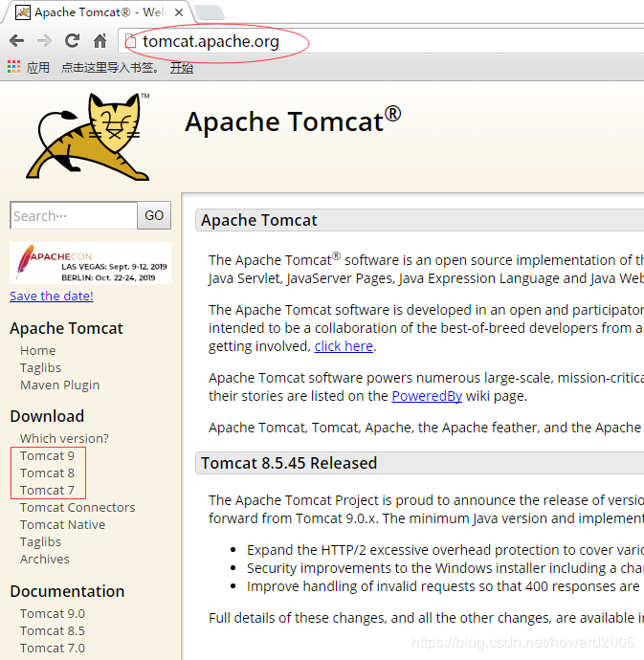
Task: Open Tomcat 7 download link
Action: coord(47,491)
